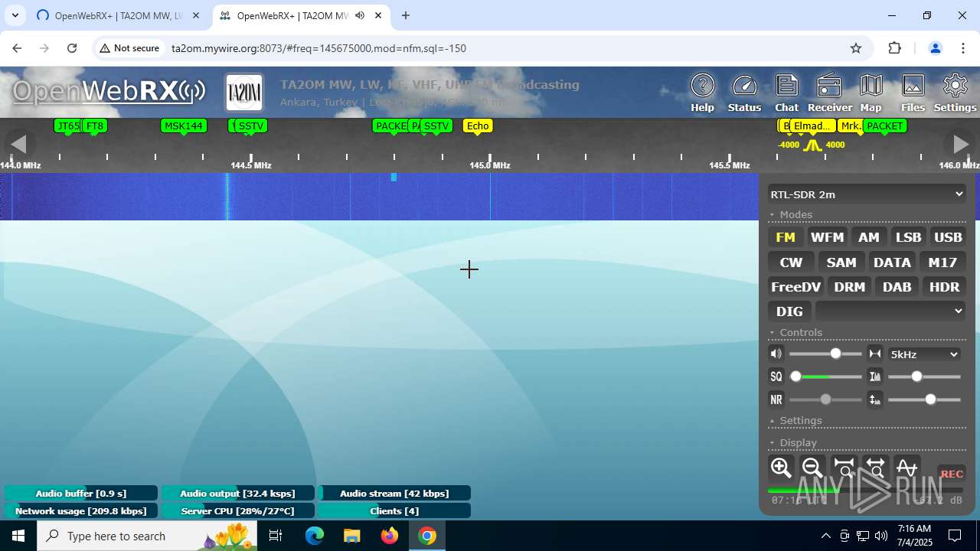Enable DIG digital mode
The image size is (980, 551).
pyautogui.click(x=789, y=311)
